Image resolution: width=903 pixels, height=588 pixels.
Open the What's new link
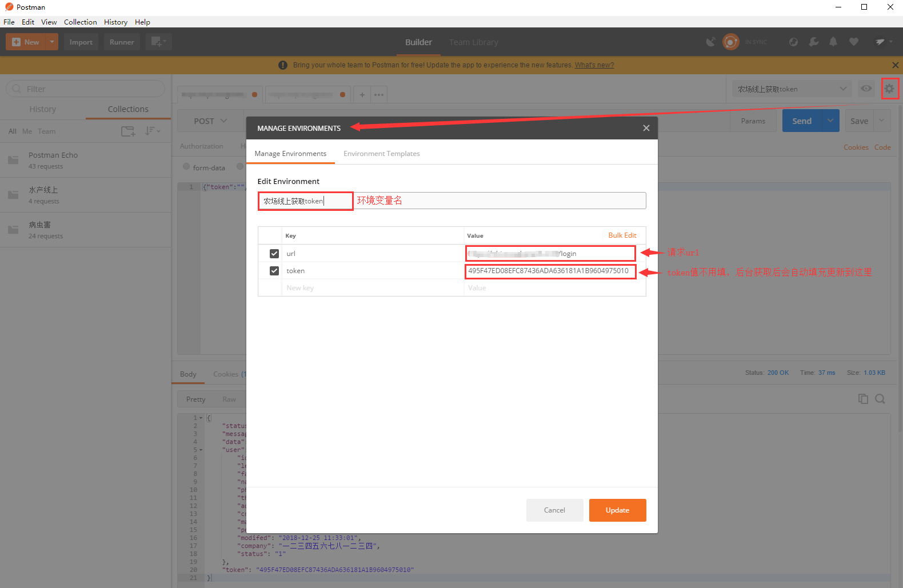pyautogui.click(x=594, y=65)
